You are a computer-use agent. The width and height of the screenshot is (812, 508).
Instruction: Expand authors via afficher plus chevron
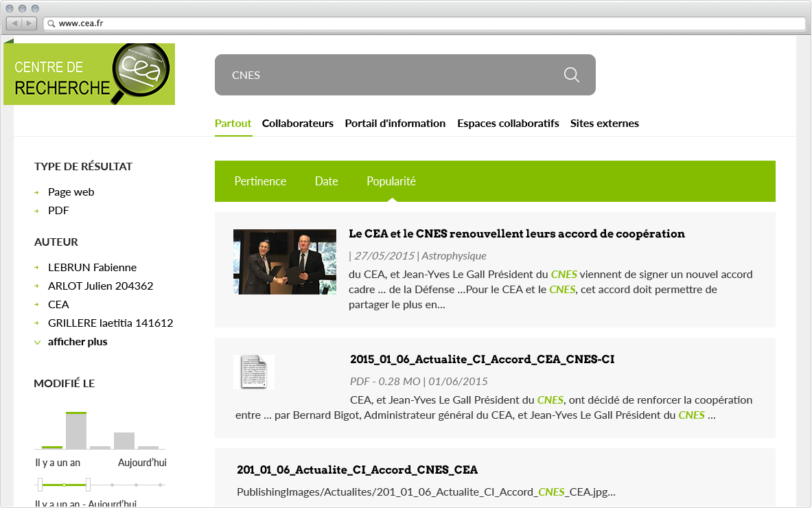click(37, 343)
